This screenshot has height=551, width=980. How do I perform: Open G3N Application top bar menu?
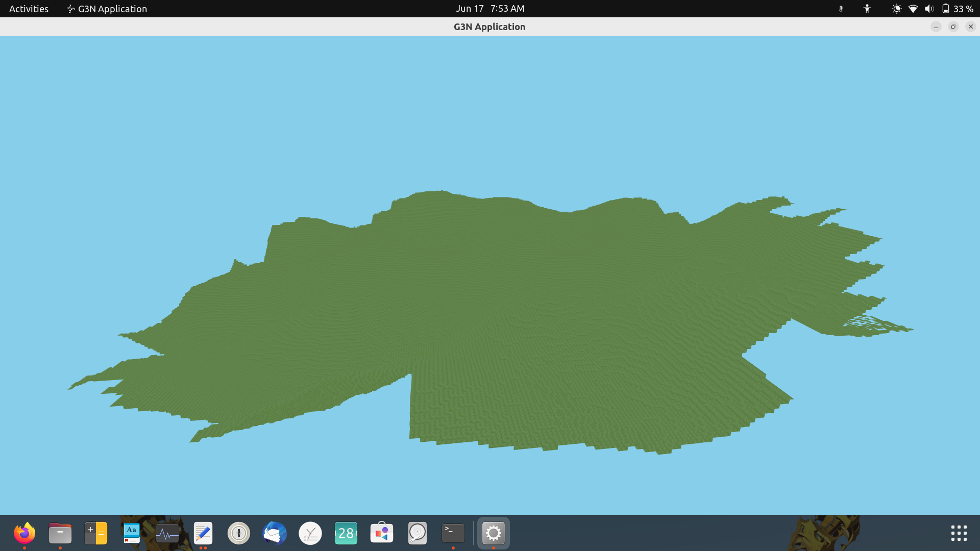107,9
